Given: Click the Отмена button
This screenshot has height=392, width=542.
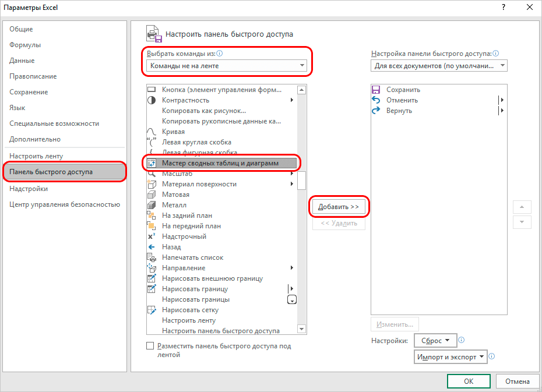Looking at the screenshot, I should point(517,382).
